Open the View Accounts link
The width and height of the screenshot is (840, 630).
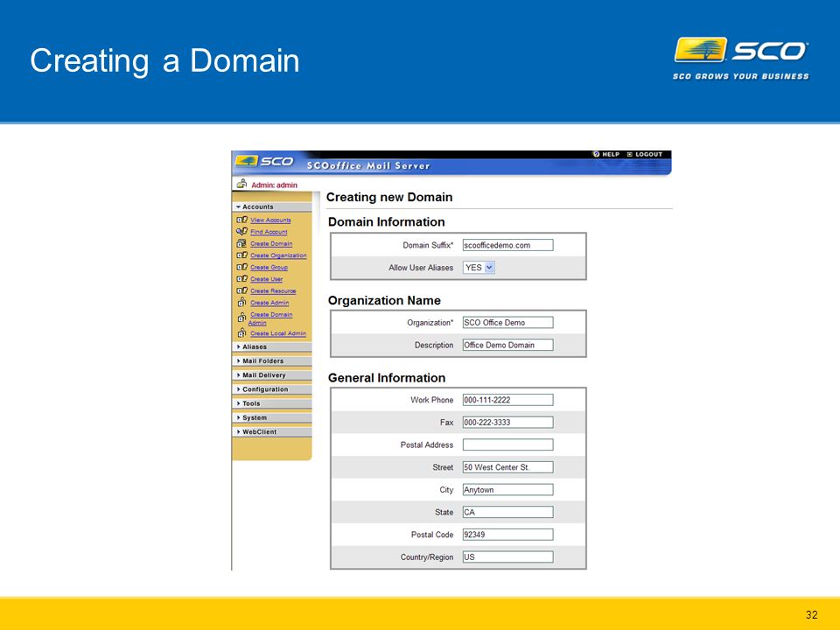(270, 220)
